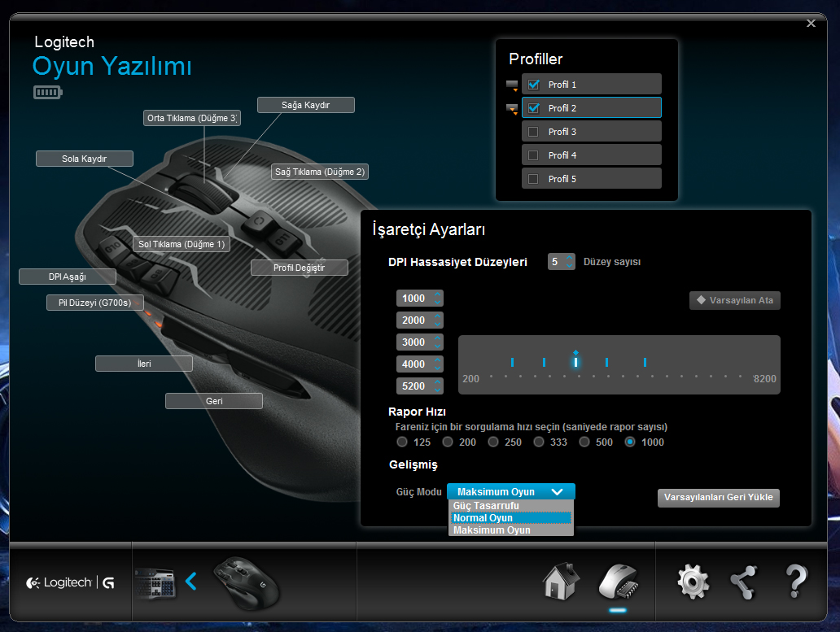Click the DPI Aşağı label
Screen dimensions: 840x632
(x=68, y=277)
